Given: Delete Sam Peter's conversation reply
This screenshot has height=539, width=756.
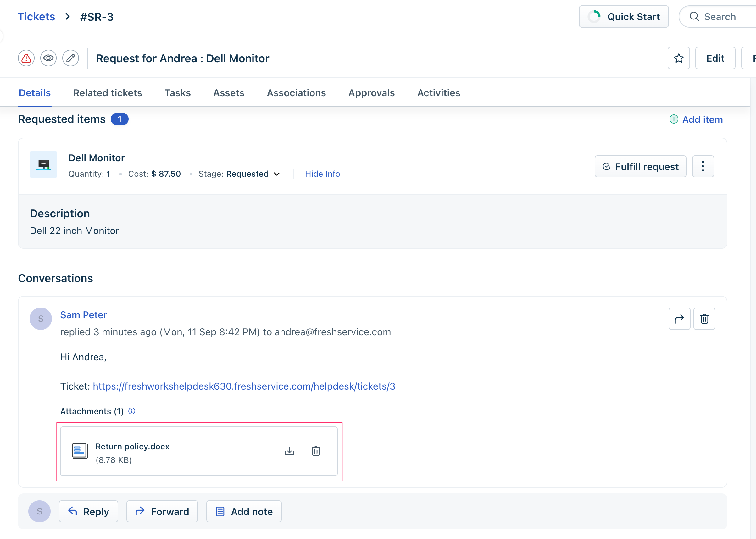Looking at the screenshot, I should click(704, 319).
